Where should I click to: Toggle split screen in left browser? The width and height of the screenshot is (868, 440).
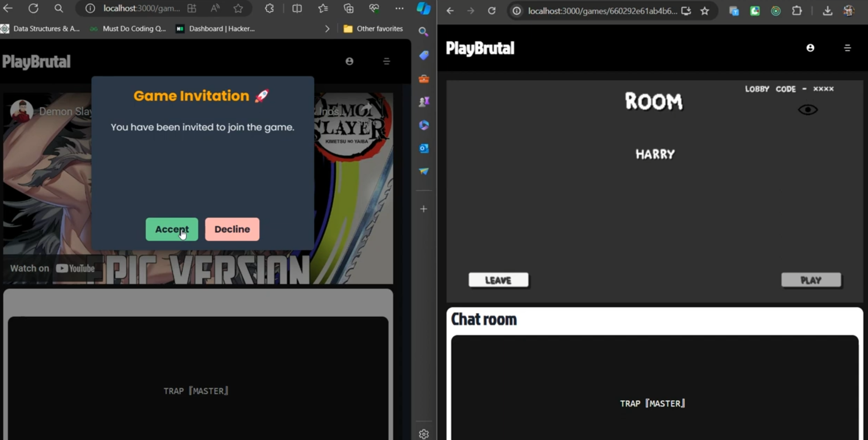pos(297,8)
